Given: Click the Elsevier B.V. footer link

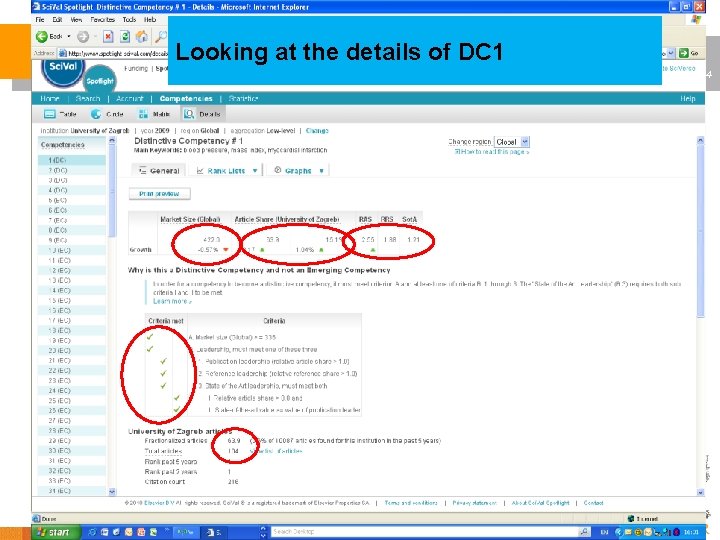Looking at the screenshot, I should click(x=157, y=503).
